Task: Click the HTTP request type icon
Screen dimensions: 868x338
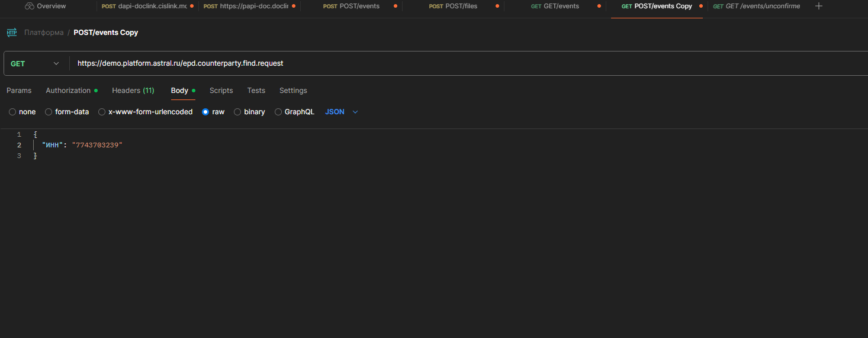Action: click(12, 33)
